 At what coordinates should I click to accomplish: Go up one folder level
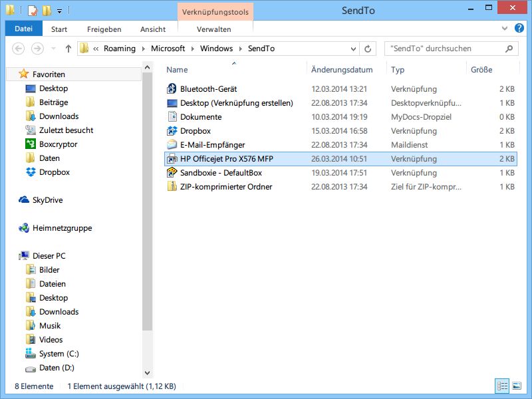[68, 49]
